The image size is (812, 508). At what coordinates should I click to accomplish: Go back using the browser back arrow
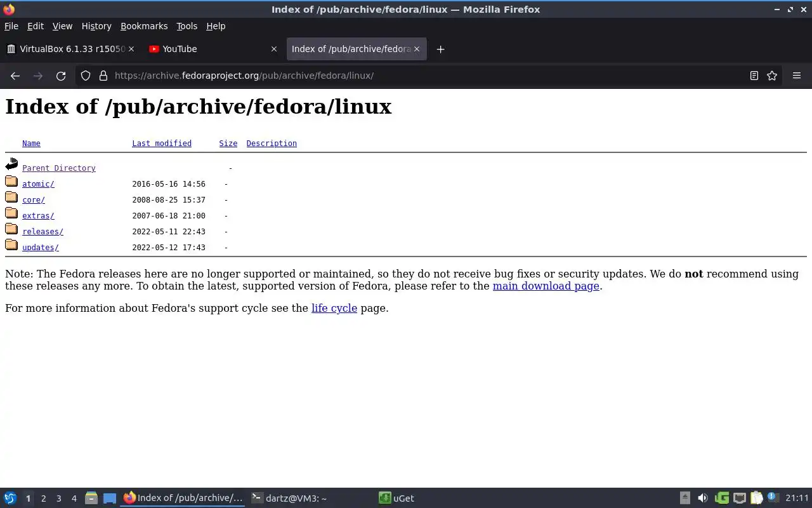15,76
